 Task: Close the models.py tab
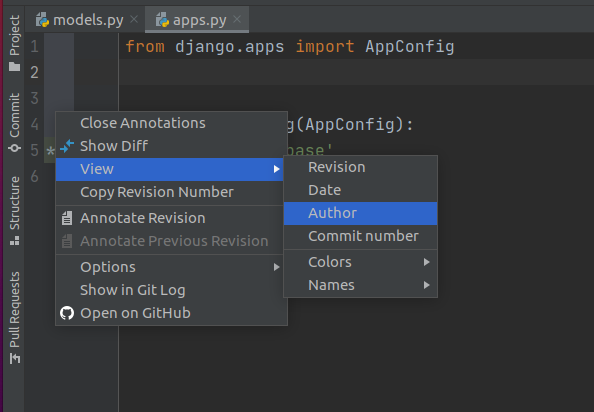134,19
